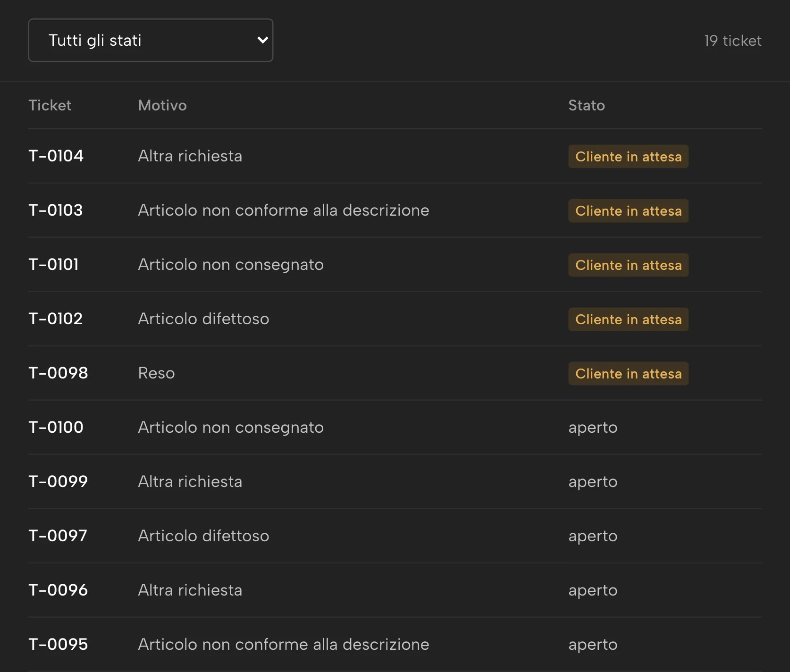Screen dimensions: 790x672
Task: Click the '19 ticket' count label
Action: click(732, 41)
